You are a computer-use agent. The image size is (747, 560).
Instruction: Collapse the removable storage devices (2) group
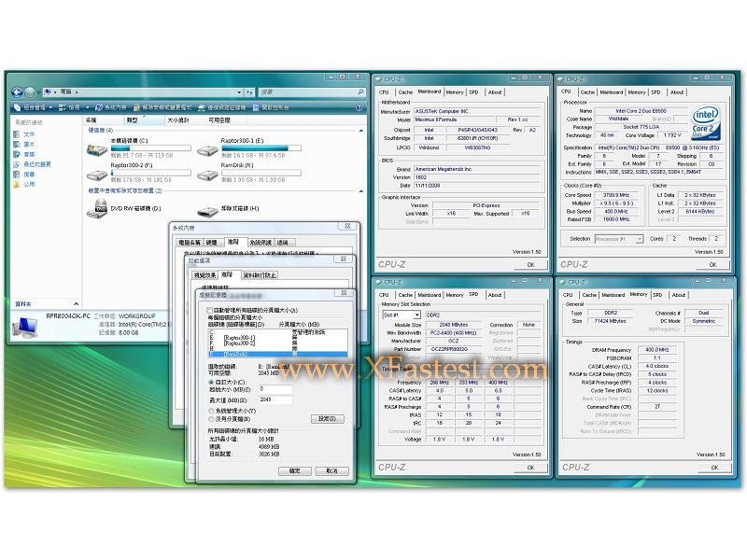(x=361, y=191)
